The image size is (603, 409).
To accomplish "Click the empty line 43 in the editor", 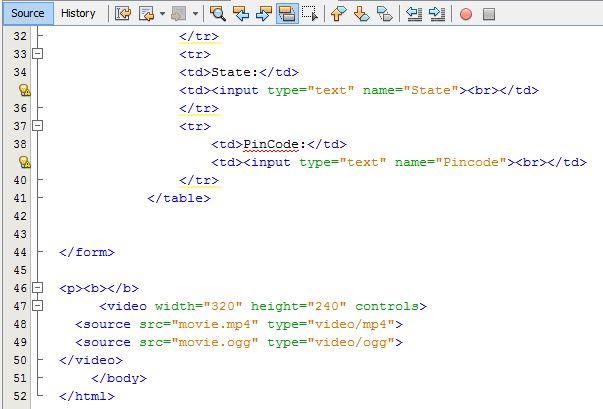I will pyautogui.click(x=323, y=234).
